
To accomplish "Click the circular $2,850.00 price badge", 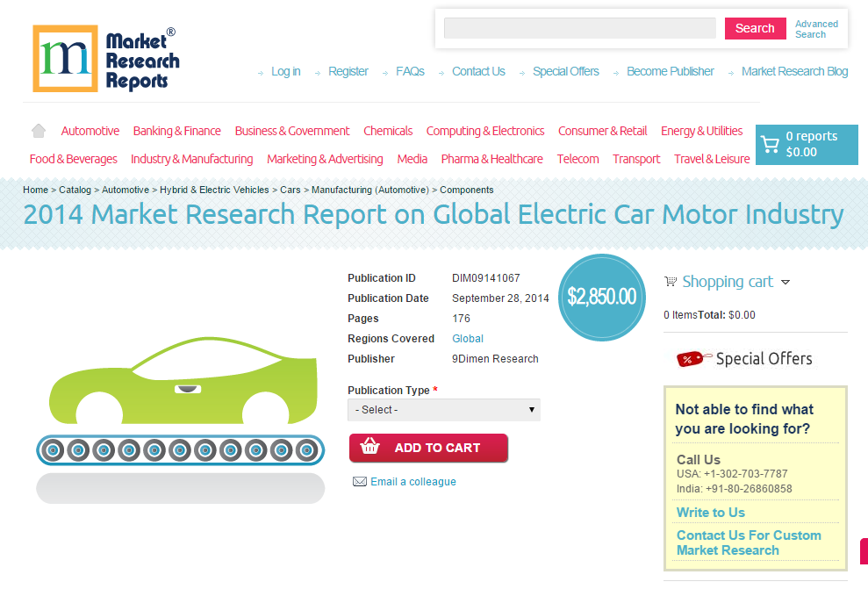I will click(602, 298).
